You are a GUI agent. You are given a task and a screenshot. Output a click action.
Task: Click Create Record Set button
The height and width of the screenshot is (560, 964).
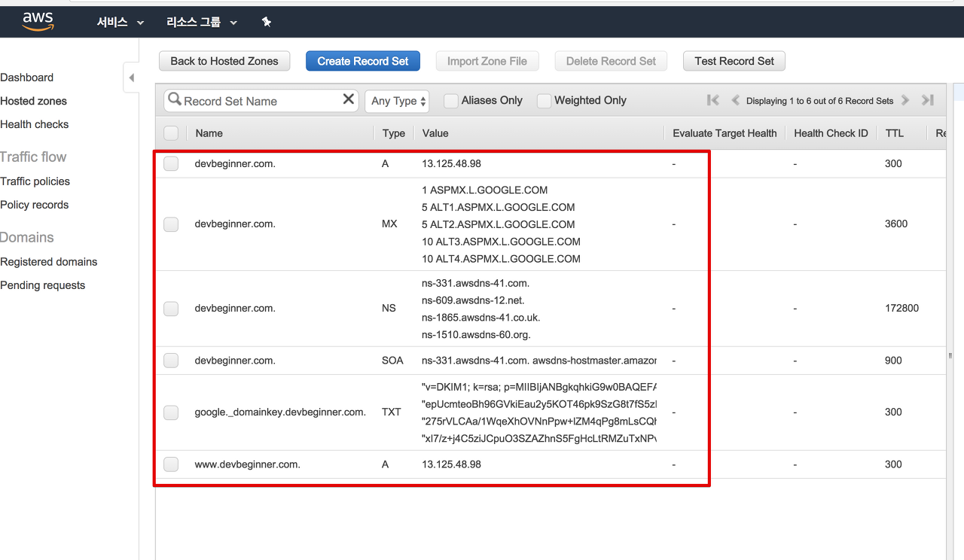363,61
